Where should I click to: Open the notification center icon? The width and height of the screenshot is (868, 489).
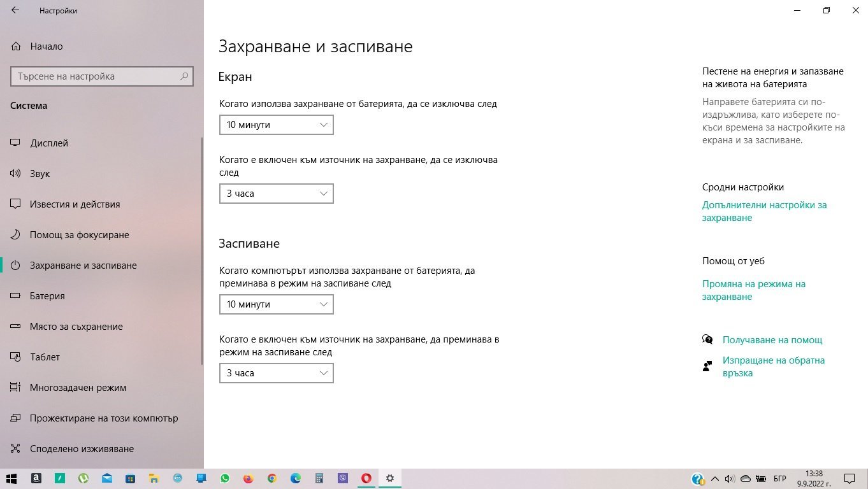(850, 478)
